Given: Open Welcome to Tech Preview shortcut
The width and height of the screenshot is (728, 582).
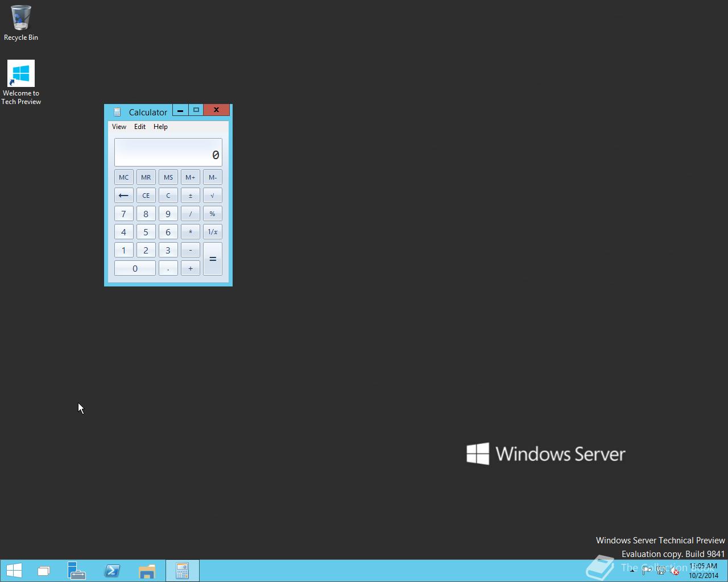Looking at the screenshot, I should 21,83.
